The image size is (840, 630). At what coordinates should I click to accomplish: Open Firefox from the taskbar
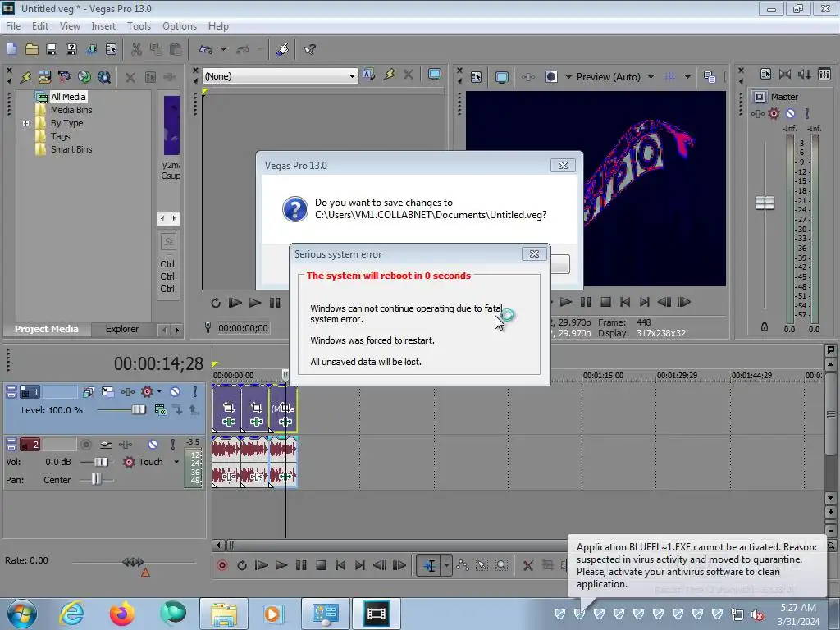coord(121,614)
